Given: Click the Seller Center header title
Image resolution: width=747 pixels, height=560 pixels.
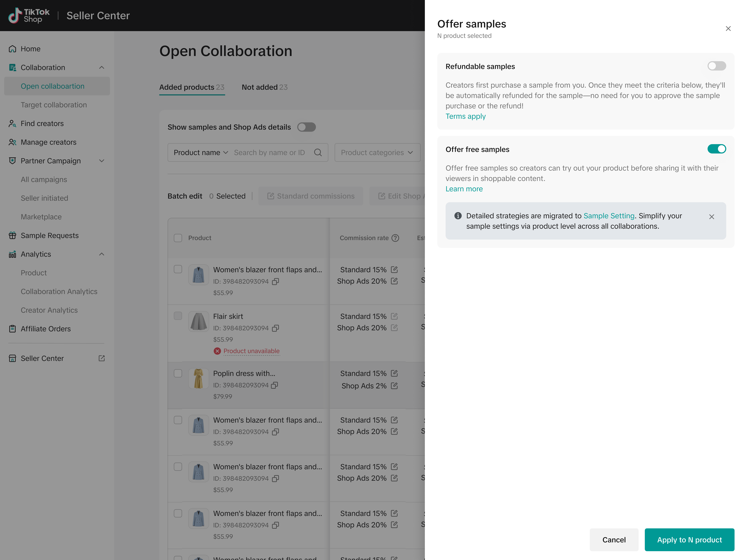Looking at the screenshot, I should 98,16.
